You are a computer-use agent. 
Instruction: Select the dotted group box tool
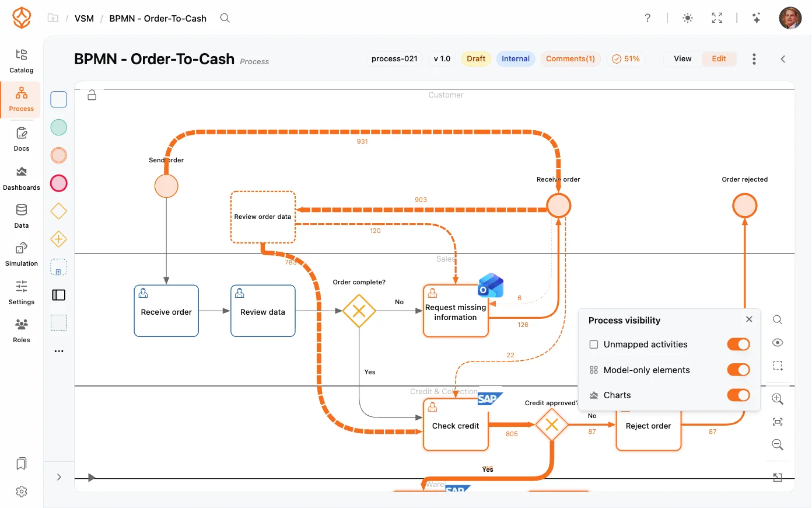[59, 323]
